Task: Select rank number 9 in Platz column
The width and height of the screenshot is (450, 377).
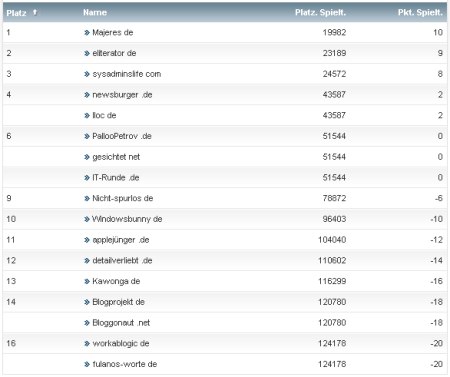Action: [x=9, y=198]
